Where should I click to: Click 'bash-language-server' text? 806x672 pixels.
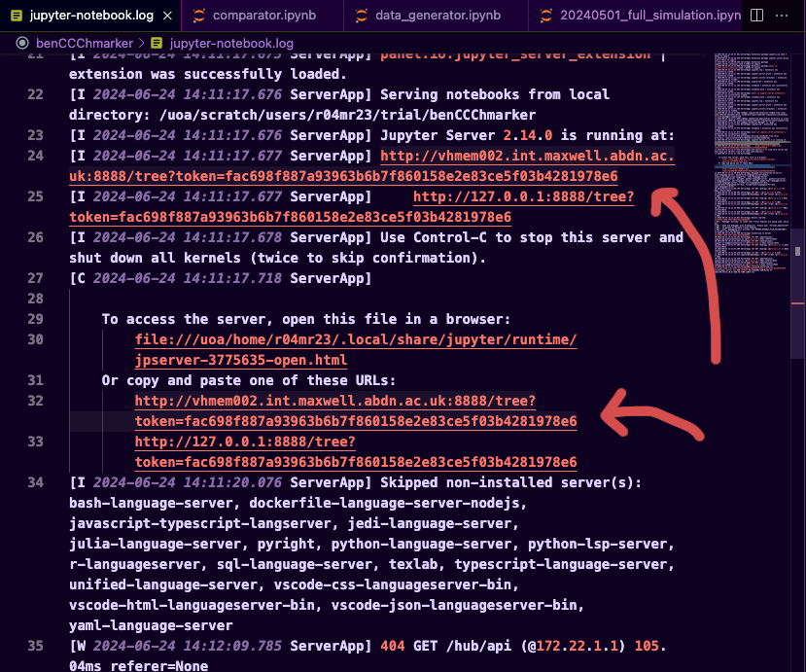coord(151,503)
